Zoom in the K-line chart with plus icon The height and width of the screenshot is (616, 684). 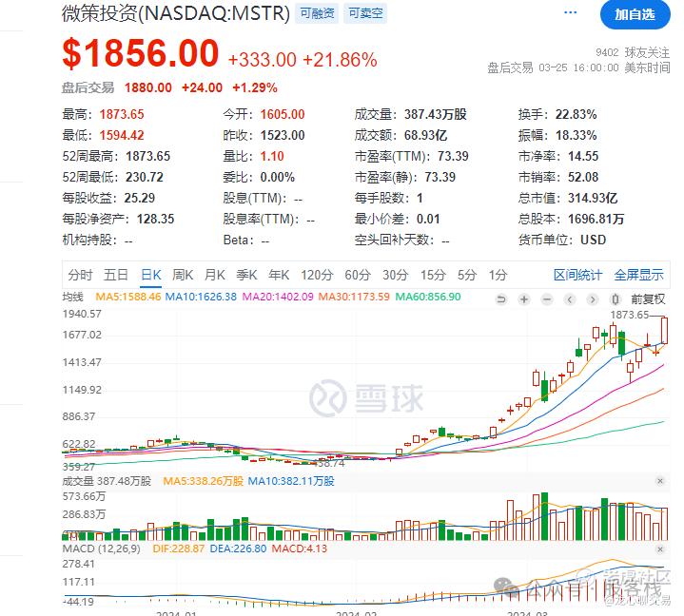point(524,299)
